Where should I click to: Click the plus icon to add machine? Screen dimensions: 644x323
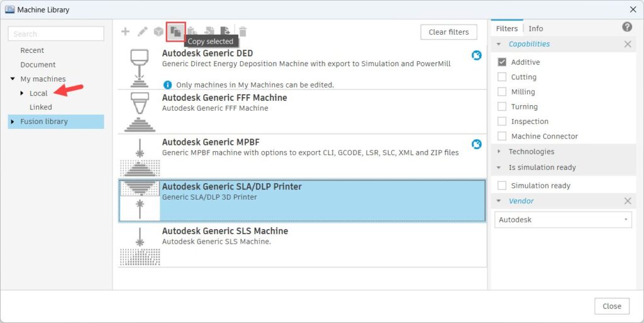coord(125,31)
